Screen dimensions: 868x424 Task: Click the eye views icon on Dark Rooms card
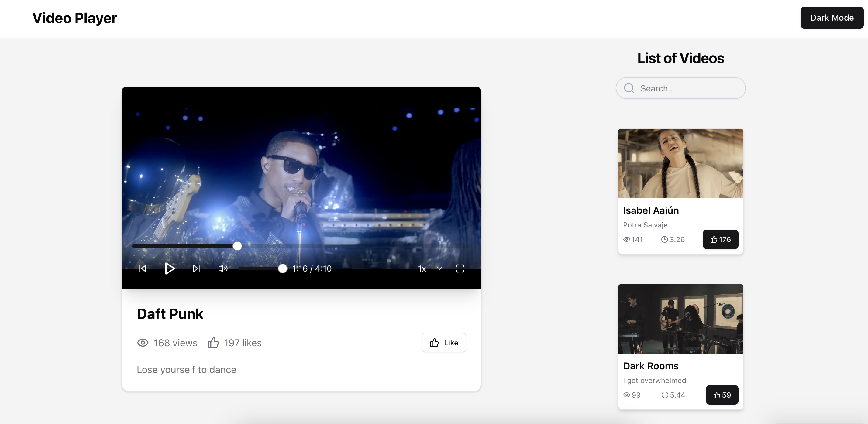pyautogui.click(x=626, y=395)
